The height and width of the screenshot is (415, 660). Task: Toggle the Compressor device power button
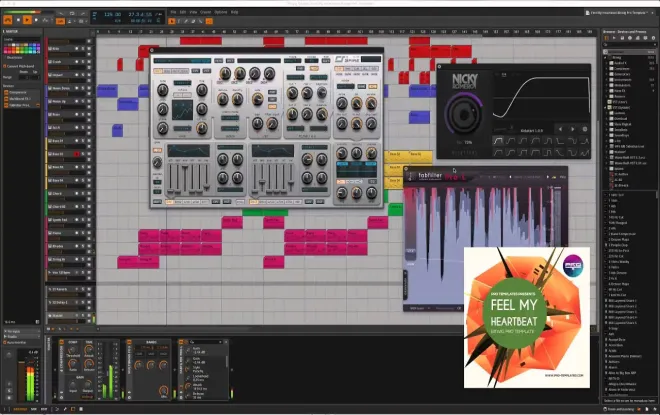[61, 342]
